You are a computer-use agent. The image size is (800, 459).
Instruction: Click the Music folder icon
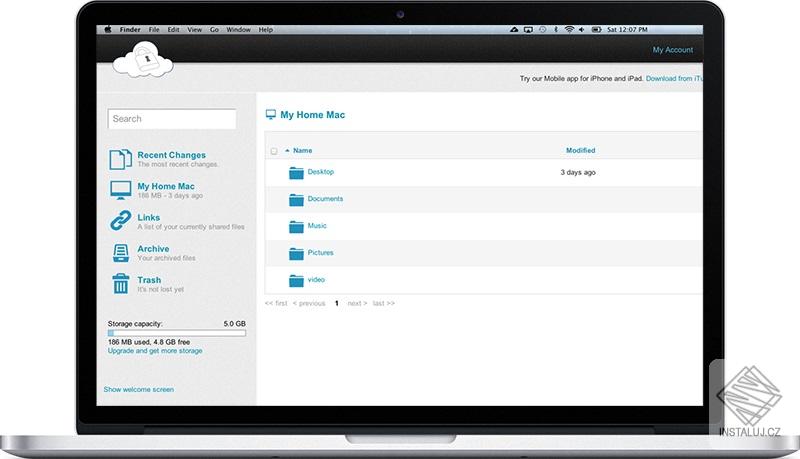(x=296, y=227)
